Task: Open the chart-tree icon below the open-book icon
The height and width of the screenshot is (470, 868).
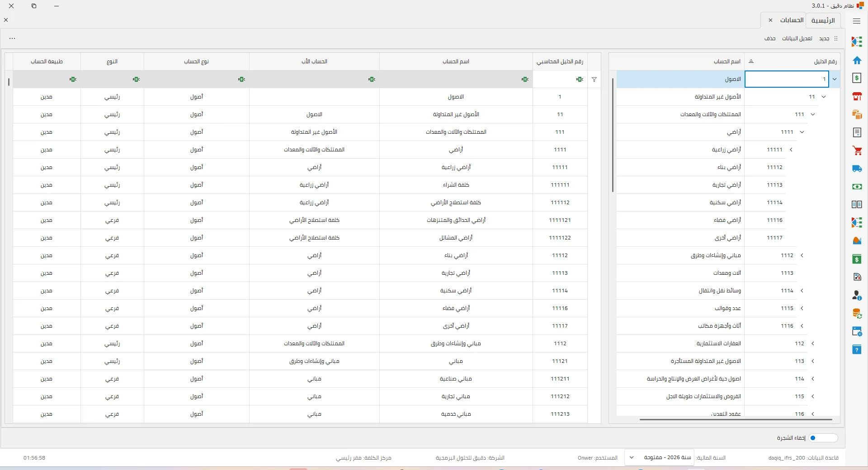Action: click(857, 222)
